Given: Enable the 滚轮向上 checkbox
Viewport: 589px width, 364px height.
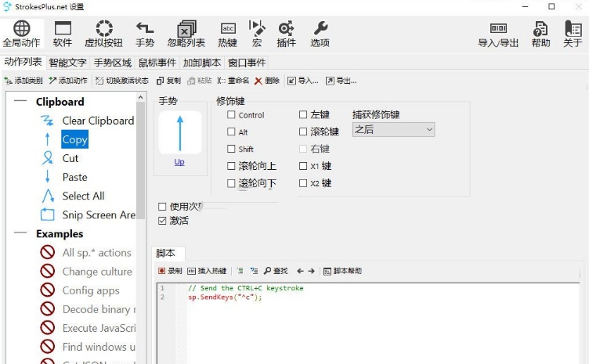Looking at the screenshot, I should pyautogui.click(x=231, y=166).
